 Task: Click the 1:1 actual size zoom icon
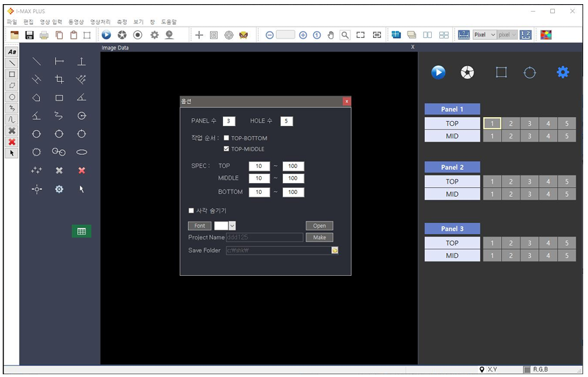(x=317, y=35)
